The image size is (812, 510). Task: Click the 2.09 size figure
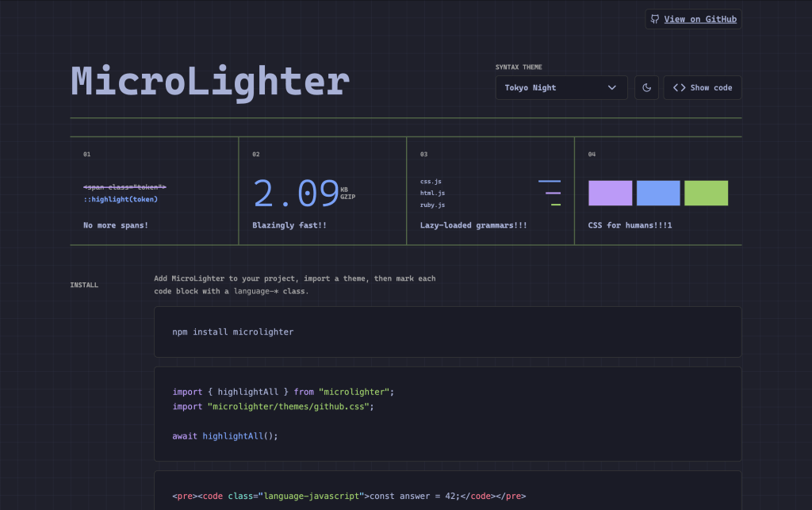click(296, 194)
